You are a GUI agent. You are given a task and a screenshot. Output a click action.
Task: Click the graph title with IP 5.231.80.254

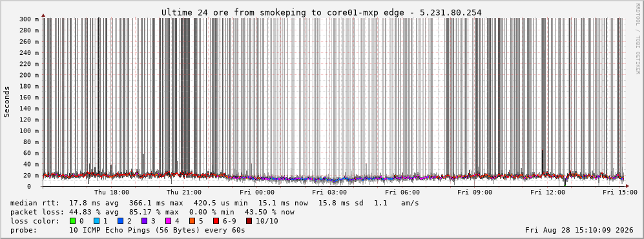tap(321, 13)
